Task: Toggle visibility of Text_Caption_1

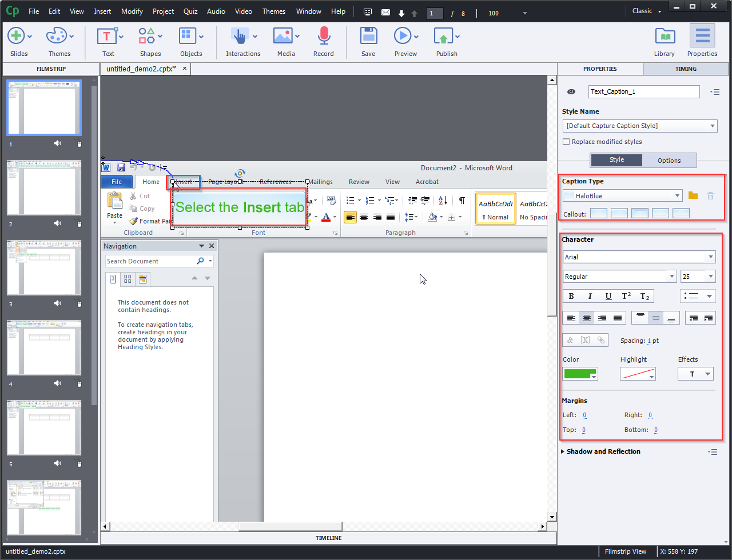Action: pyautogui.click(x=570, y=91)
